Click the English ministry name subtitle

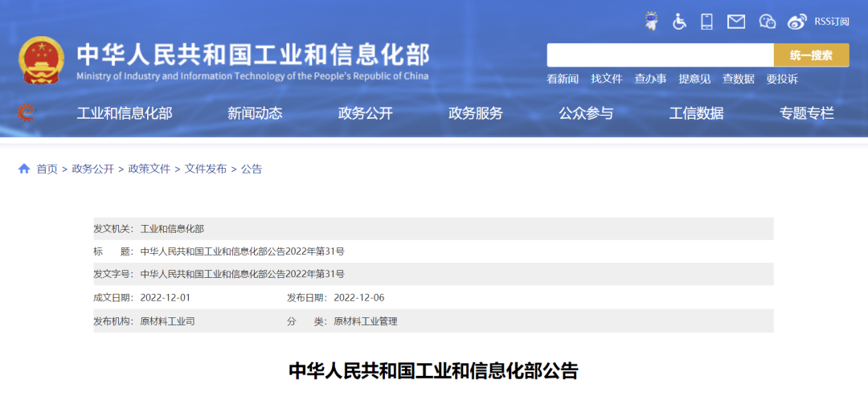click(252, 76)
